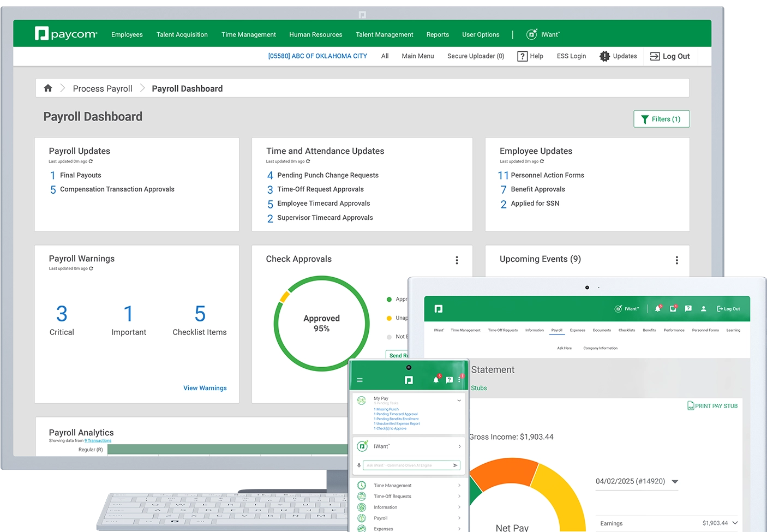Collapse the My Pay section on phone
Screen dimensions: 767x532
[x=459, y=401]
